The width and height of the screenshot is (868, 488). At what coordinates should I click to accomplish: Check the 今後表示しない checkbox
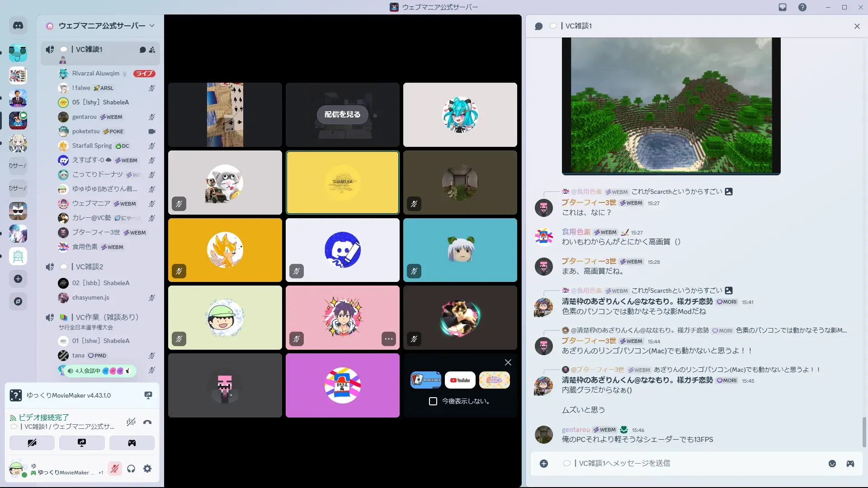[x=433, y=401]
